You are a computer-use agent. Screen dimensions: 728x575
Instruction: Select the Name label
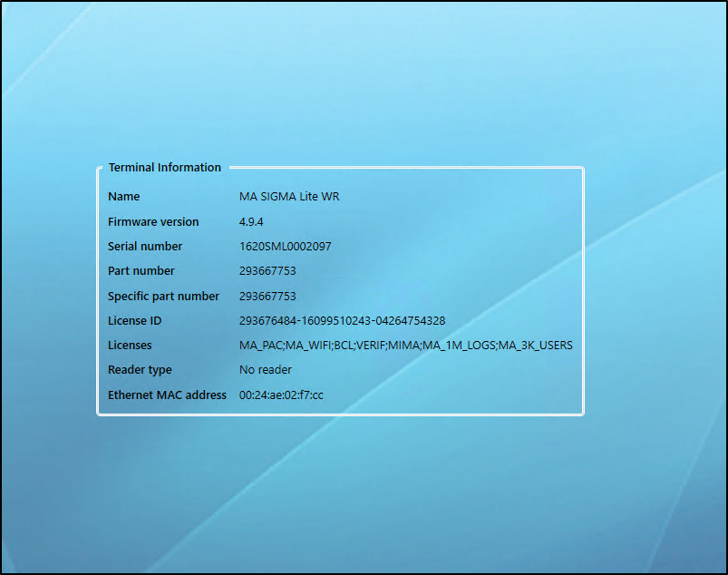123,197
